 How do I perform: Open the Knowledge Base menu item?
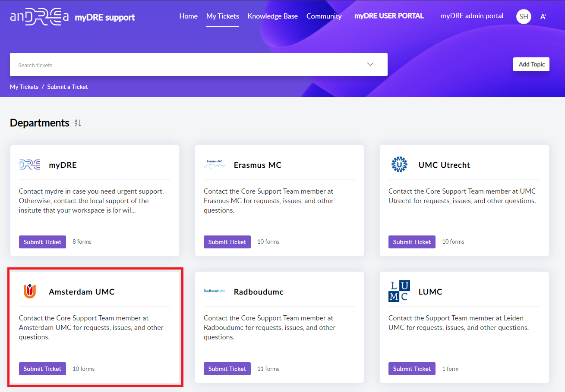[273, 16]
